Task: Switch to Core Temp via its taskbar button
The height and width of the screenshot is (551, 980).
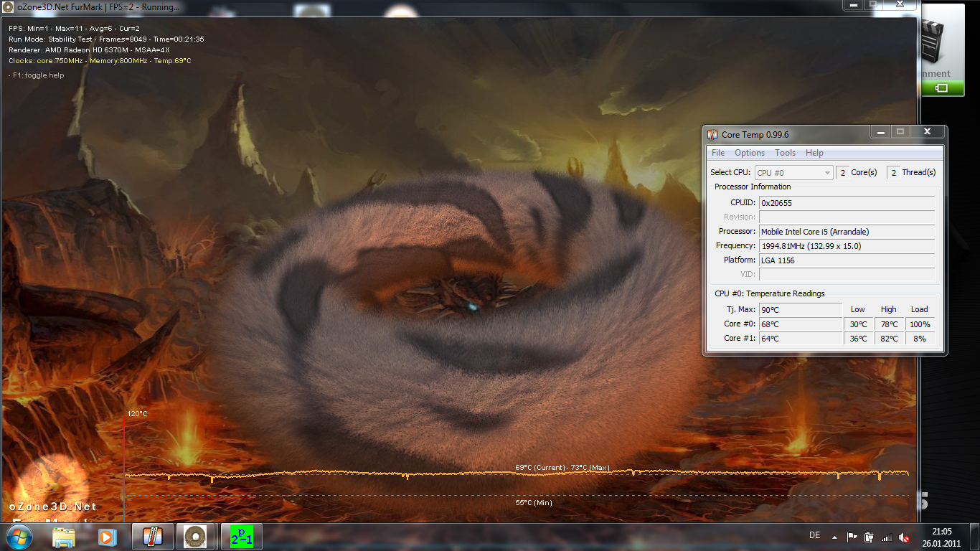Action: coord(153,537)
